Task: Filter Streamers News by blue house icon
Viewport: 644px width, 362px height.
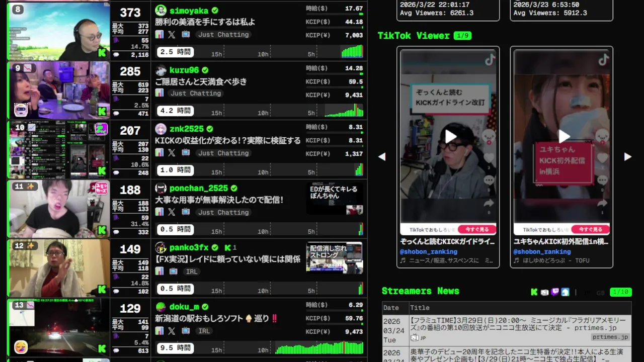Action: 565,292
